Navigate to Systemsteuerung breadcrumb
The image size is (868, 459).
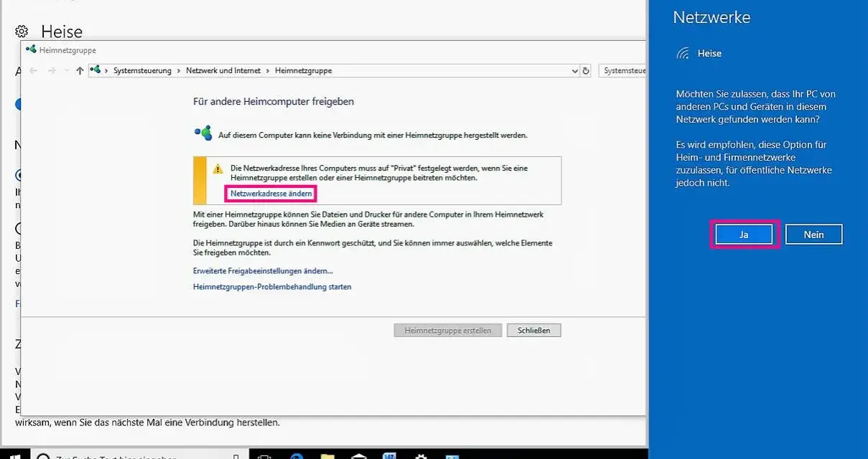point(142,71)
